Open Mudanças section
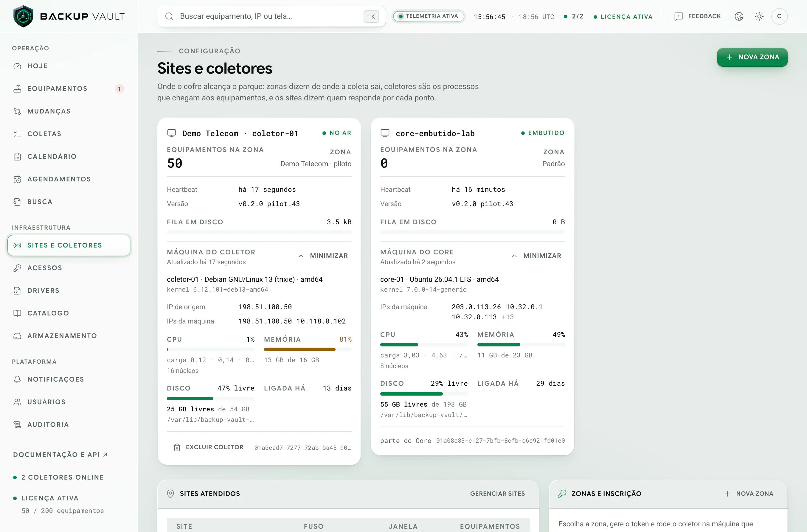 [x=69, y=111]
